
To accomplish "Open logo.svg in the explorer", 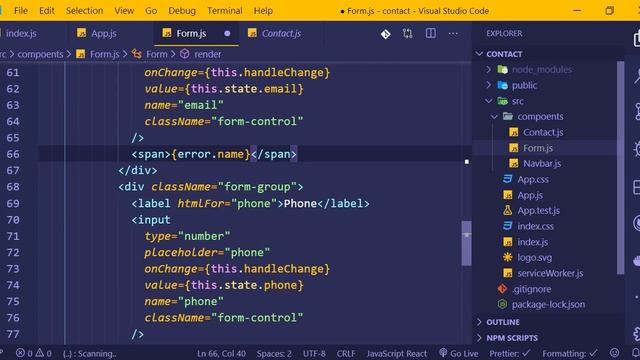I will 534,258.
